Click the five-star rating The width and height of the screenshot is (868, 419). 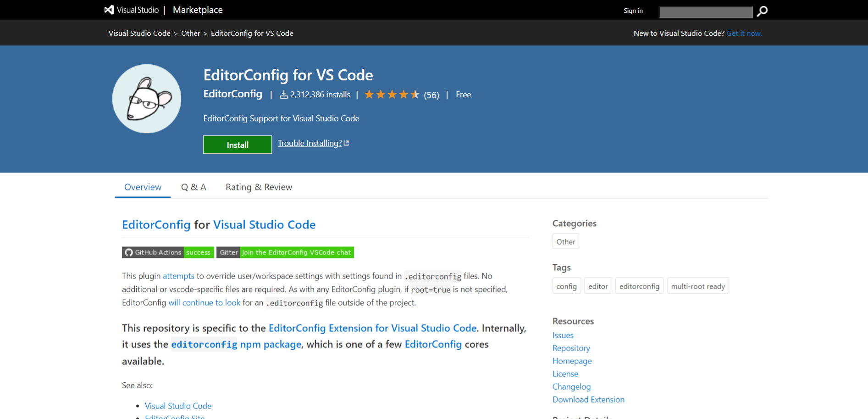pyautogui.click(x=392, y=95)
